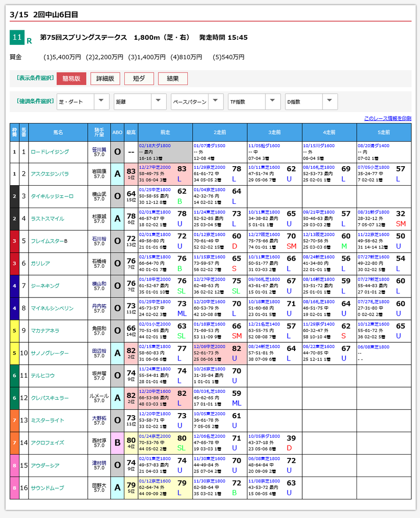Click the green 11R race number badge
Viewport: 420px width, 518px height.
click(x=17, y=38)
